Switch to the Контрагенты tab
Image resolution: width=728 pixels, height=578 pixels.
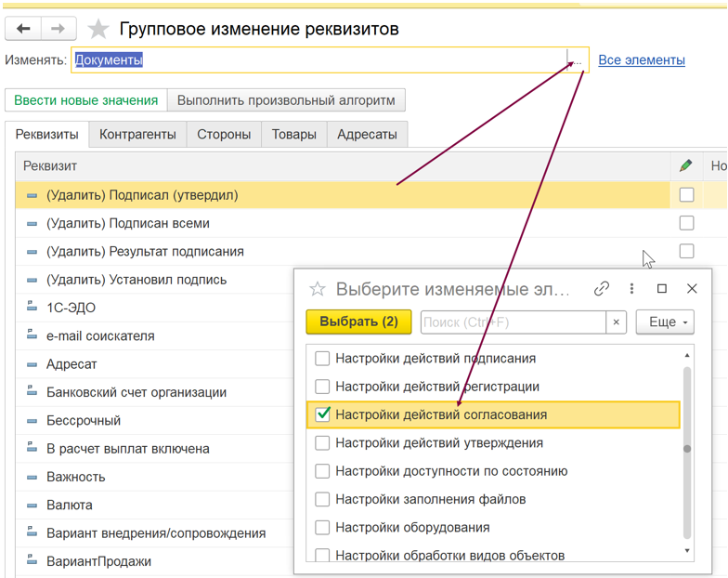point(137,135)
